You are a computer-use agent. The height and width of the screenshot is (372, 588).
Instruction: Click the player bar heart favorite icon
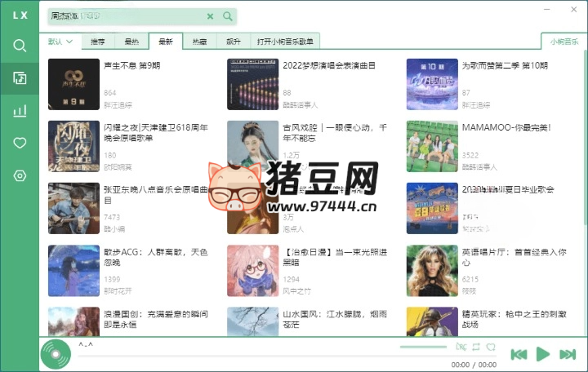click(x=491, y=347)
